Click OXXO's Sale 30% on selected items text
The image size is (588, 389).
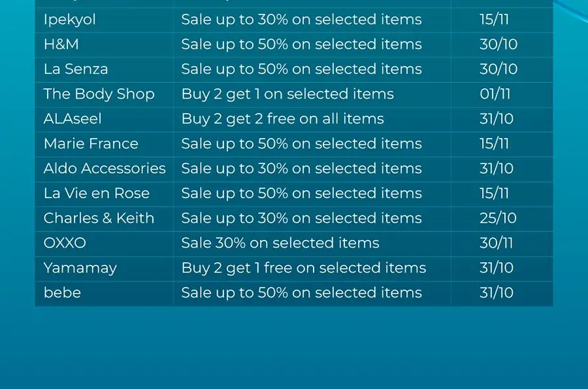pyautogui.click(x=280, y=243)
